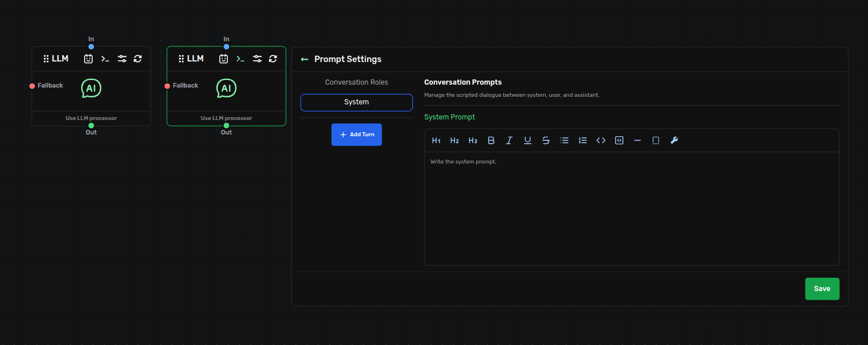The width and height of the screenshot is (868, 345).
Task: Click the 'Conversation Prompts' heading
Action: point(463,82)
